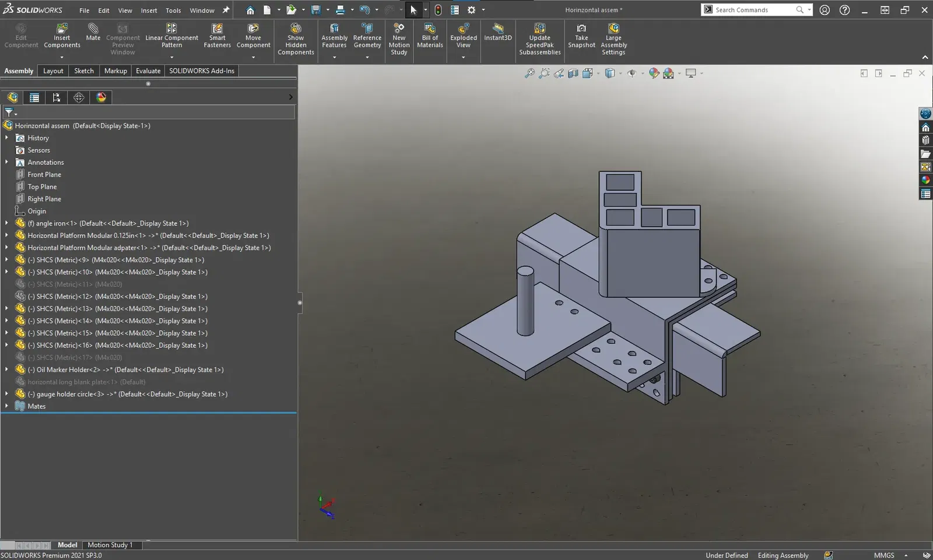Click Take Snapshot icon
Image resolution: width=933 pixels, height=560 pixels.
tap(581, 29)
